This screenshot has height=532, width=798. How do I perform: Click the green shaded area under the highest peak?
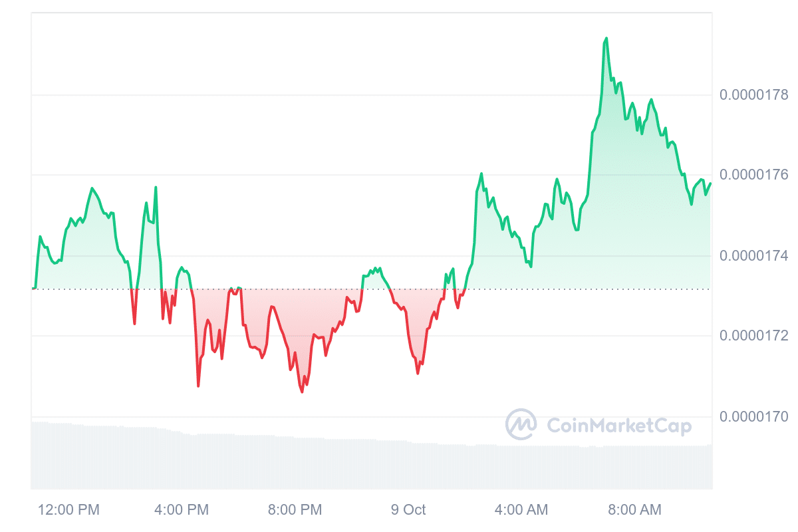606,199
